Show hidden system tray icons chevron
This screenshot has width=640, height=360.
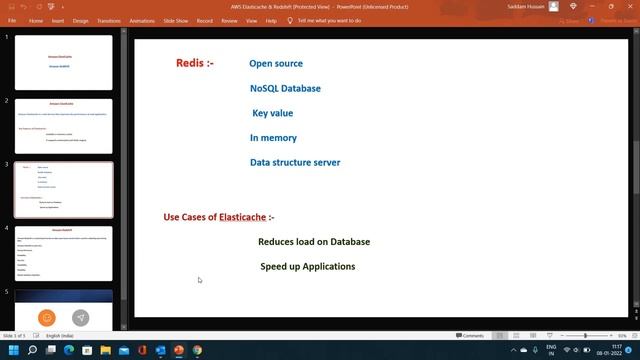(x=513, y=350)
